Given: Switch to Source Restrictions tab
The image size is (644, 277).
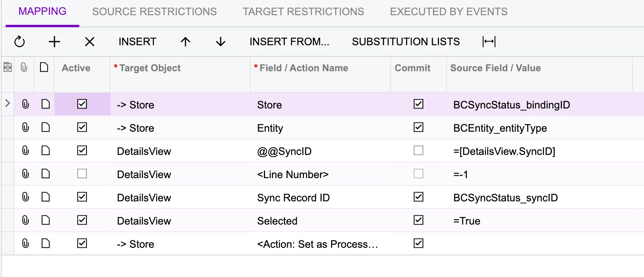Looking at the screenshot, I should (x=155, y=12).
